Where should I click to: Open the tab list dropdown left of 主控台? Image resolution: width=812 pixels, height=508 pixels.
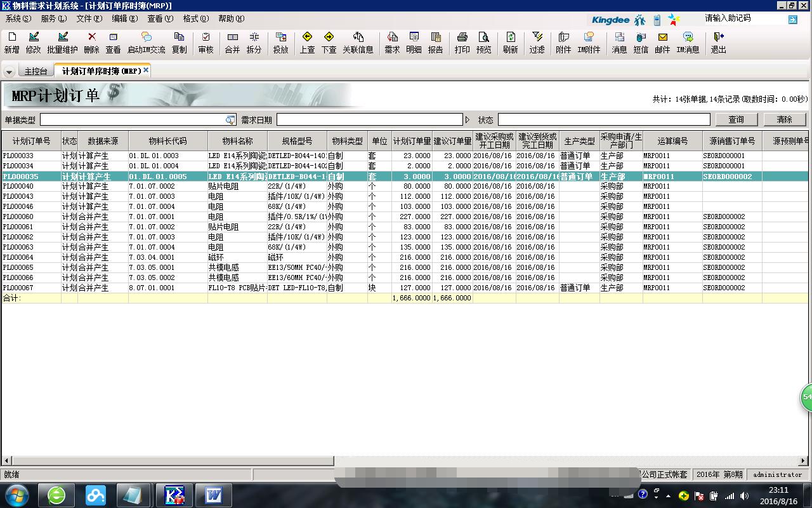pyautogui.click(x=9, y=72)
